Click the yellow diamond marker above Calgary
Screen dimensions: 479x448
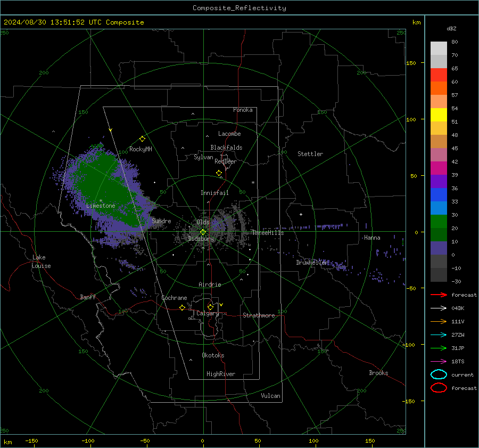click(210, 307)
